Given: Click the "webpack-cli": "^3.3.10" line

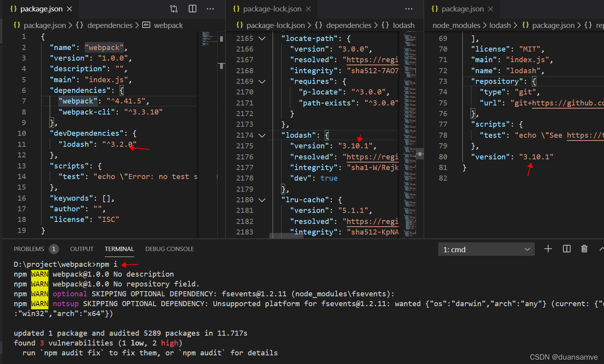Looking at the screenshot, I should (x=110, y=112).
